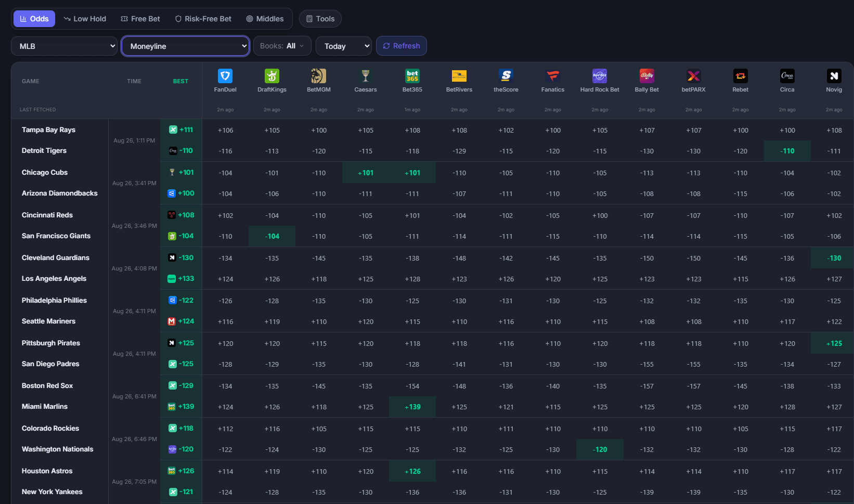Click FanDuel +106 odds for Tampa Bay Rays

225,130
